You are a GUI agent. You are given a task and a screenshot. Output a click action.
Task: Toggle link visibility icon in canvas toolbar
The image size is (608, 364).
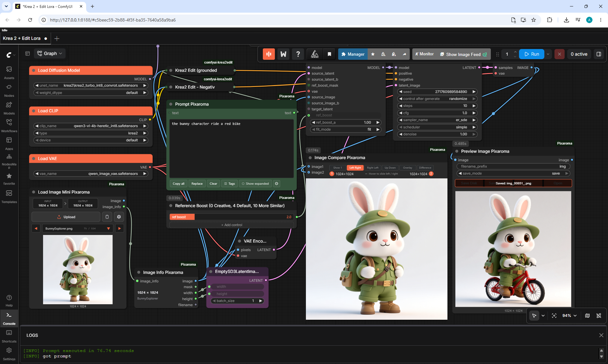tap(599, 316)
